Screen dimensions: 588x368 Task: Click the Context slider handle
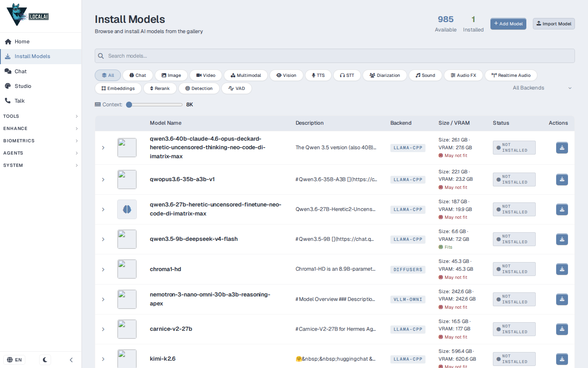click(129, 105)
